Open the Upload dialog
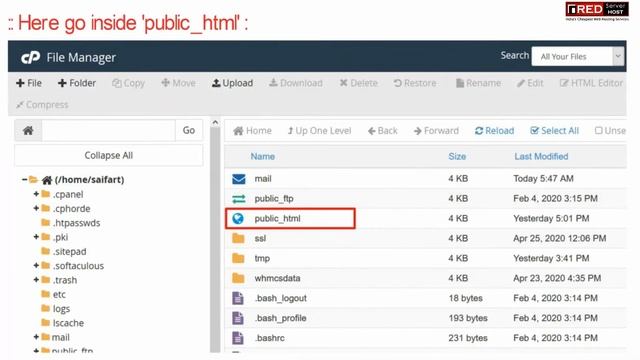Image resolution: width=640 pixels, height=360 pixels. pos(232,83)
